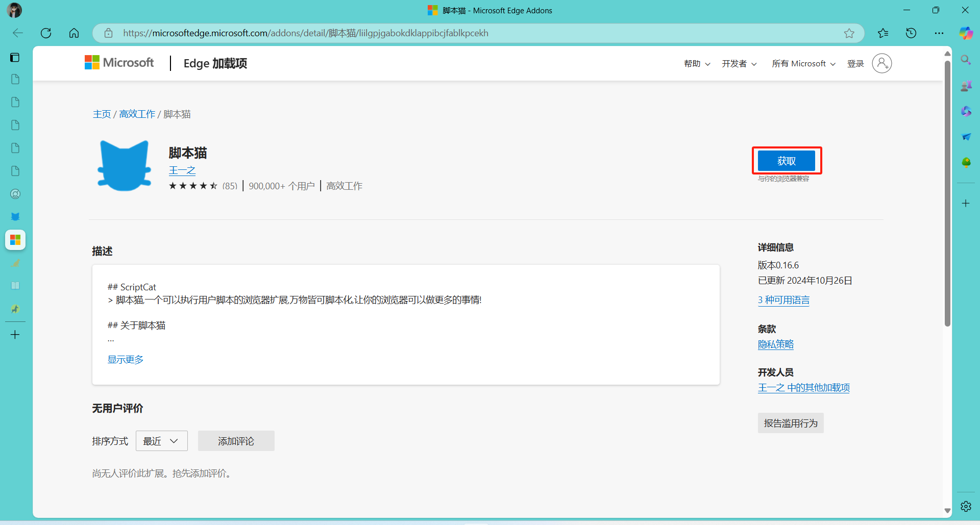Expand the 开发者 dropdown menu
The height and width of the screenshot is (525, 980).
coord(739,64)
